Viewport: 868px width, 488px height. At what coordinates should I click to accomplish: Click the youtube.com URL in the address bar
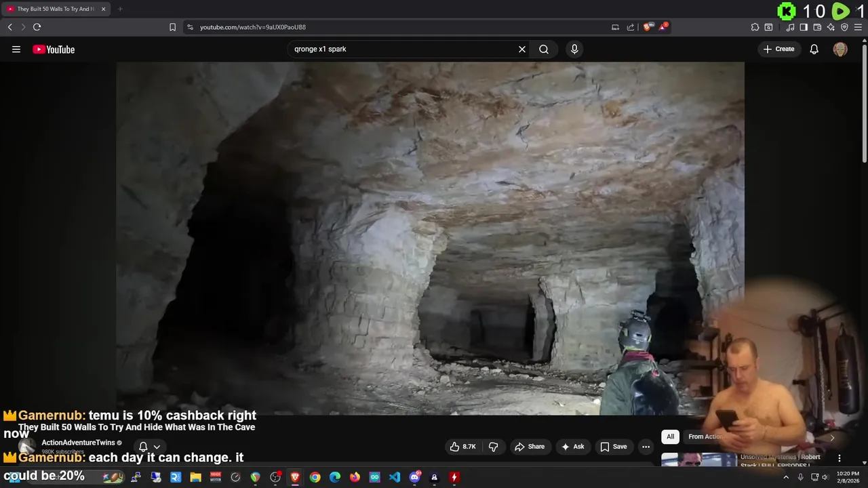click(x=253, y=27)
